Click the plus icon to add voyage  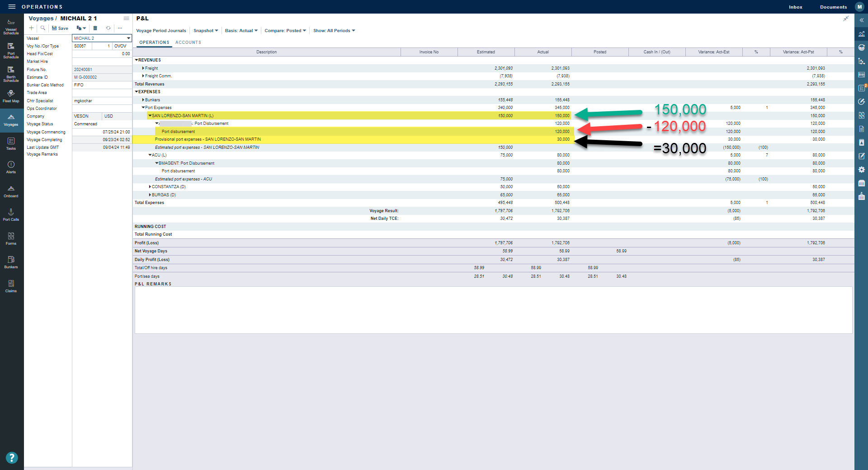point(32,28)
